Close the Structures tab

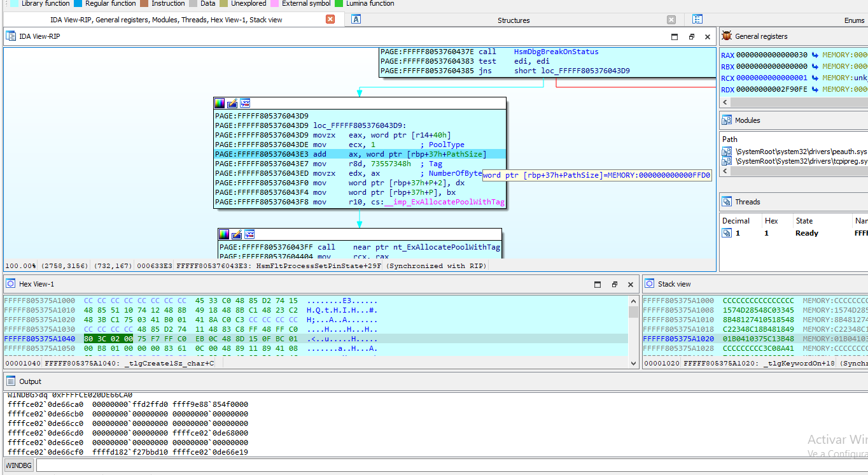point(671,20)
